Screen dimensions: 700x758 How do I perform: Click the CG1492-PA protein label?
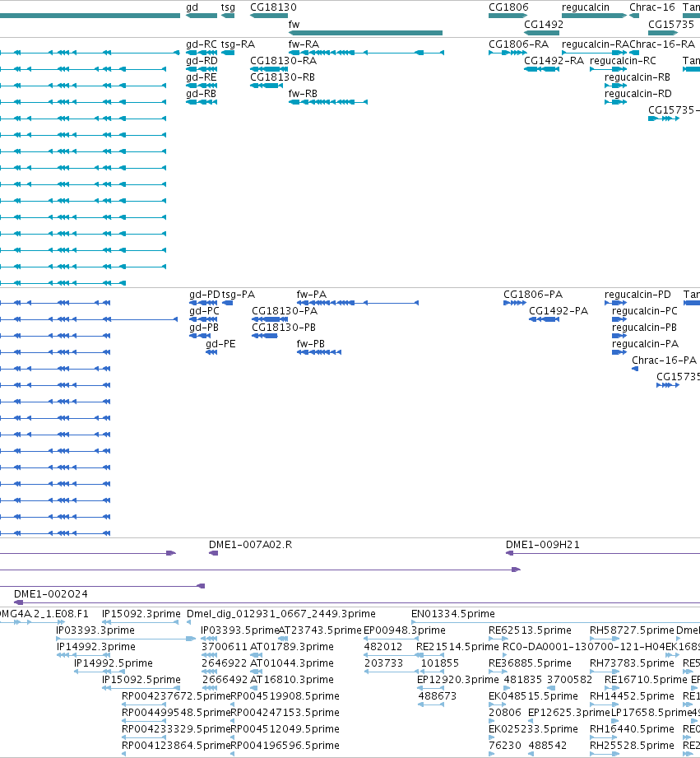[x=559, y=311]
